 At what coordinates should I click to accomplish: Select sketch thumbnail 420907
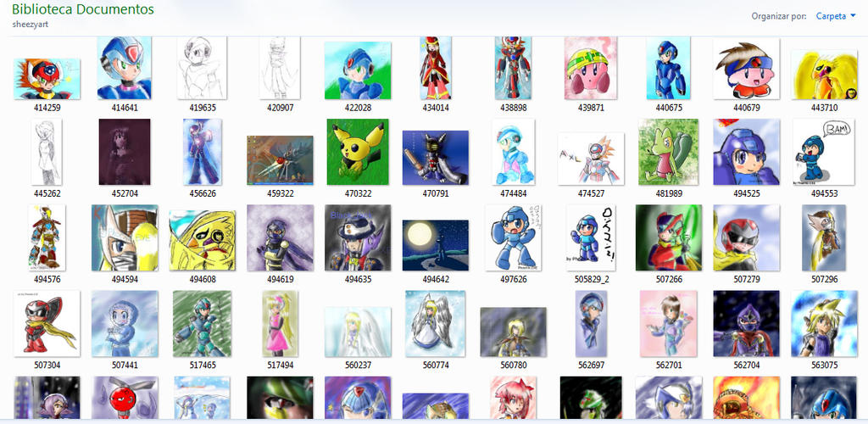pyautogui.click(x=280, y=68)
